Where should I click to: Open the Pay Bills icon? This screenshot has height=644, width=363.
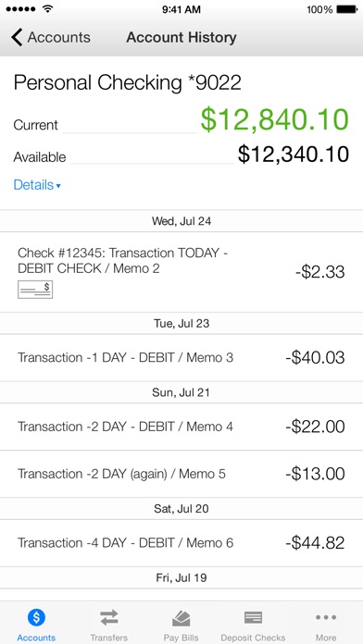(181, 618)
